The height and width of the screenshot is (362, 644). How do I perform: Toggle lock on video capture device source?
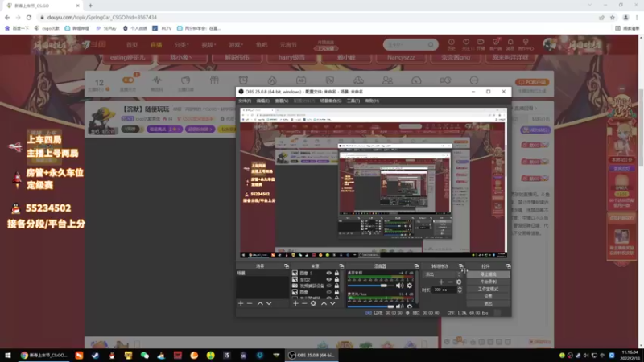point(336,286)
